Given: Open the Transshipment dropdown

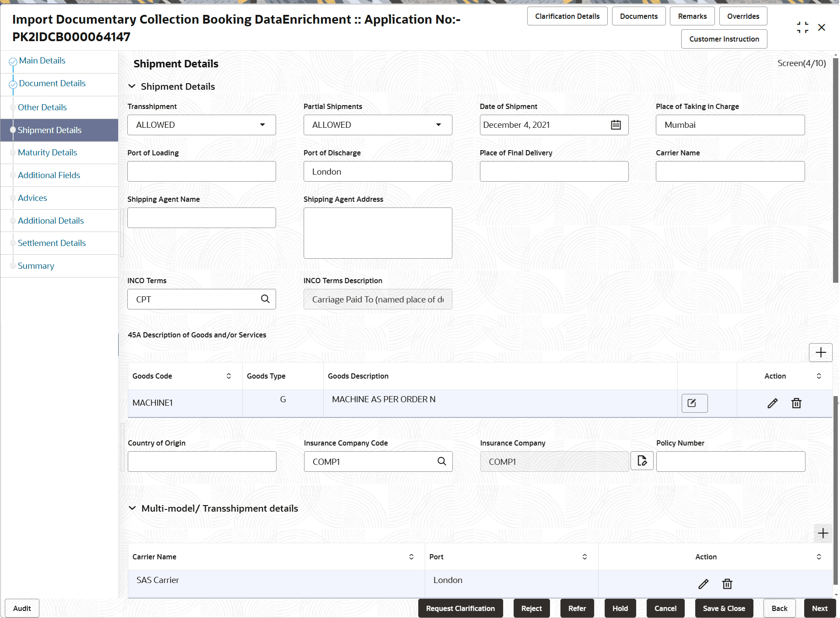Looking at the screenshot, I should [201, 125].
